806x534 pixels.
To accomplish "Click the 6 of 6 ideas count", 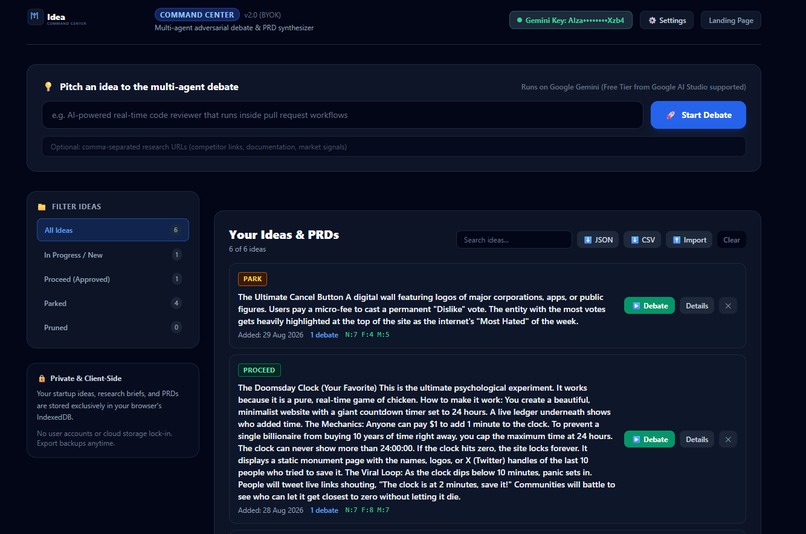I will point(247,249).
